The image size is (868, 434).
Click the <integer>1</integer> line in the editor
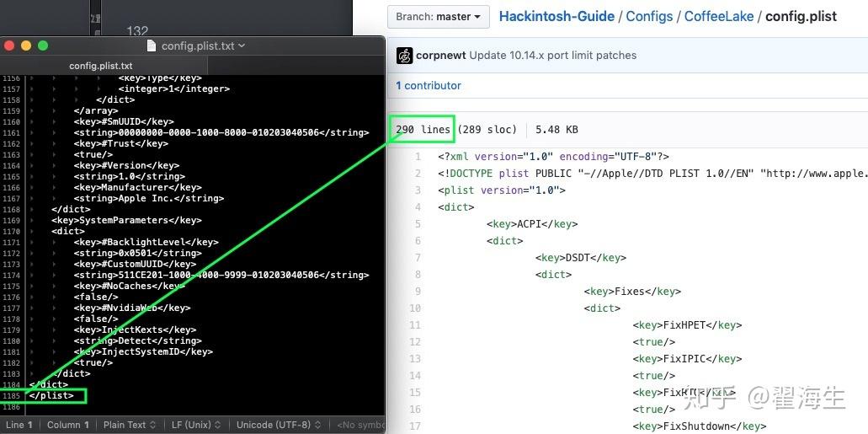click(173, 88)
